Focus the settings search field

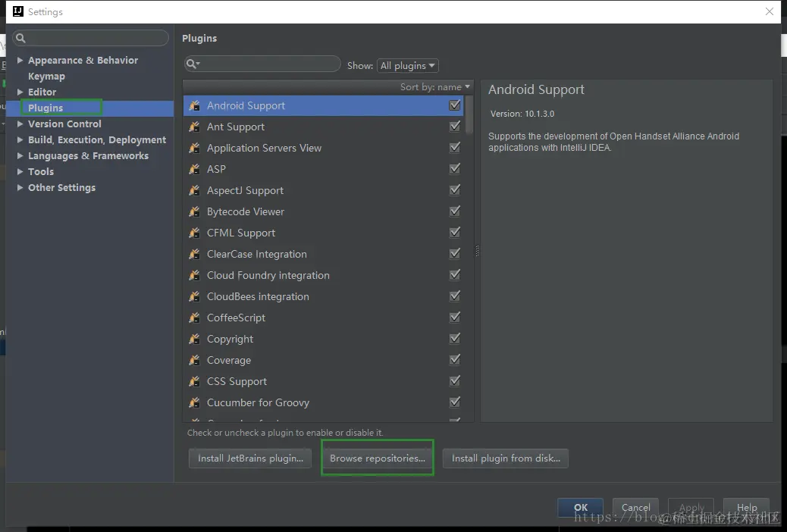[x=91, y=38]
